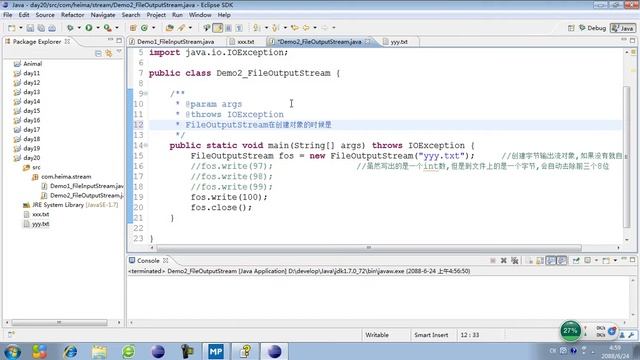The image size is (640, 360).
Task: Click the Last Edit Location icon
Action: 295,28
